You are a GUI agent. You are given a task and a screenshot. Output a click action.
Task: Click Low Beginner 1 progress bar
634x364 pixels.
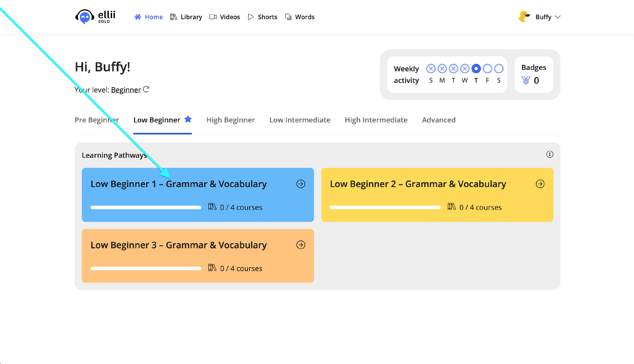tap(146, 207)
